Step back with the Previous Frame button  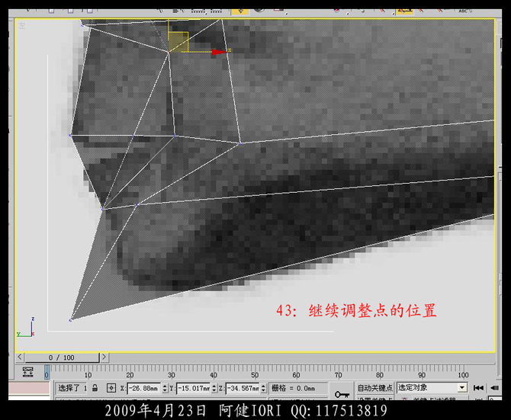coord(494,387)
